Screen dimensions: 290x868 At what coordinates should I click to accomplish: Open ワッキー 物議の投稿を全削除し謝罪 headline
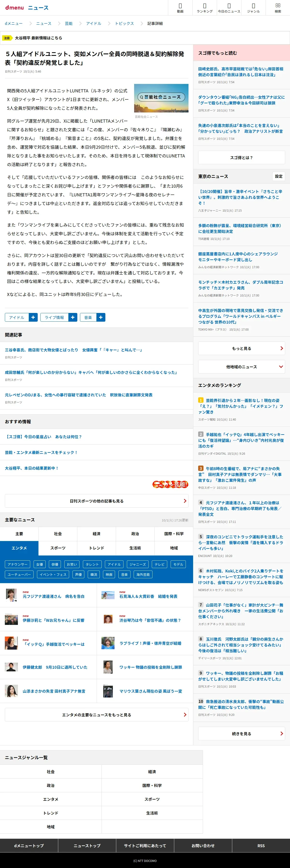151,667
